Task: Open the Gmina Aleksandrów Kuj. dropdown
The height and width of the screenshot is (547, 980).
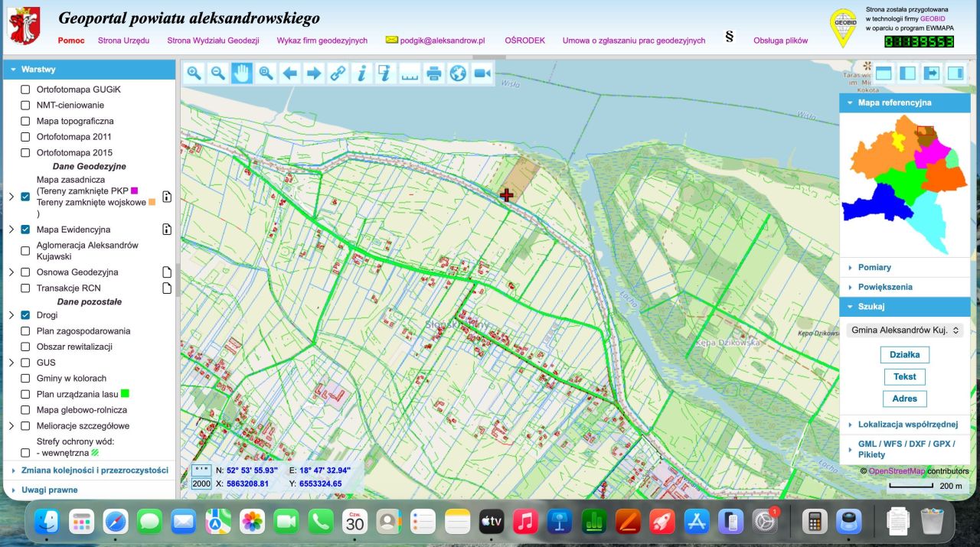Action: pos(905,330)
